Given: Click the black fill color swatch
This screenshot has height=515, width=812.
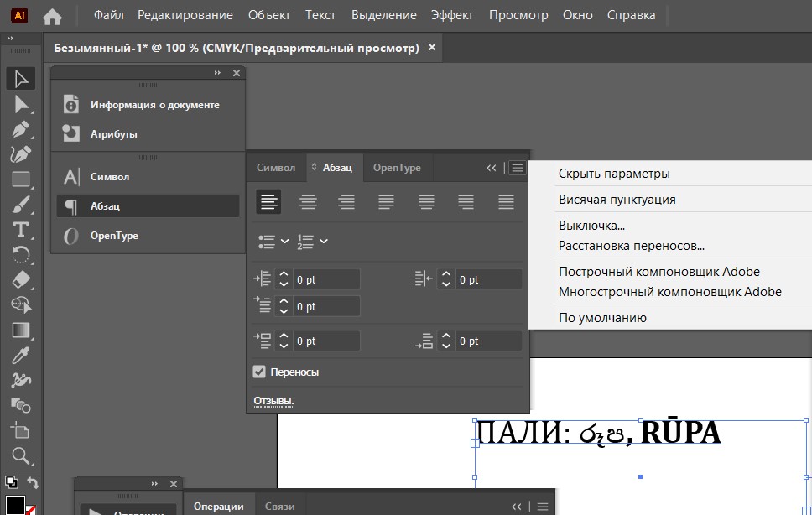Looking at the screenshot, I should (x=15, y=506).
